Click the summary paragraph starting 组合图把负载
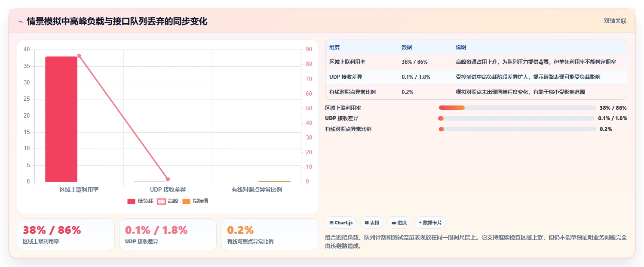The height and width of the screenshot is (267, 644). (476, 242)
